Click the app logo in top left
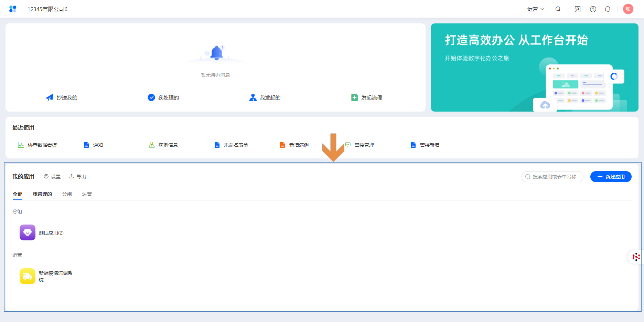644x322 pixels. pos(13,9)
